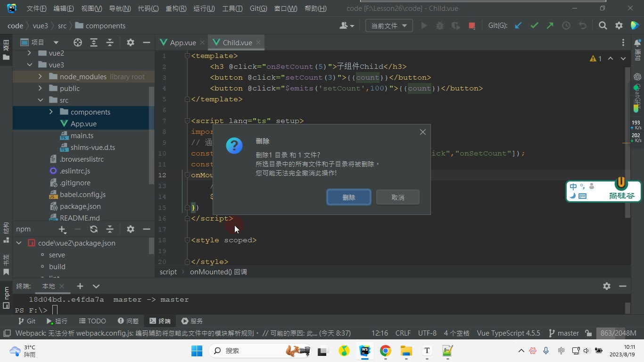Open the Git tool window tab
Viewport: 644px width, 362px height.
(x=27, y=321)
